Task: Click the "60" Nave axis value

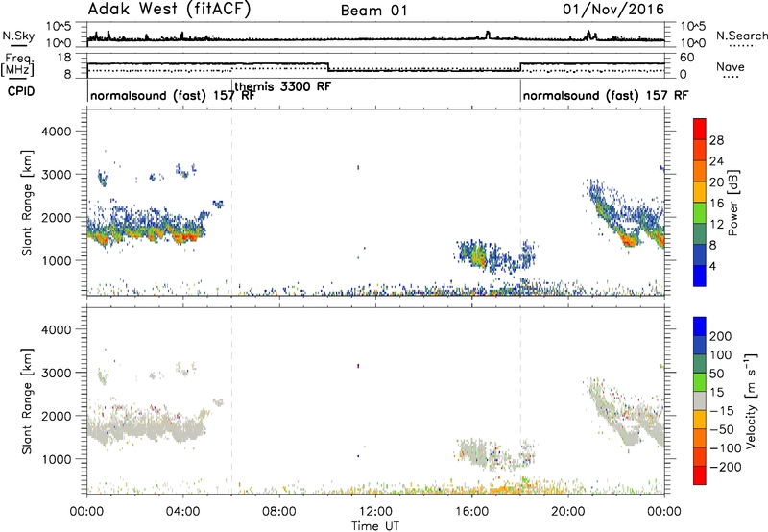Action: [x=687, y=58]
